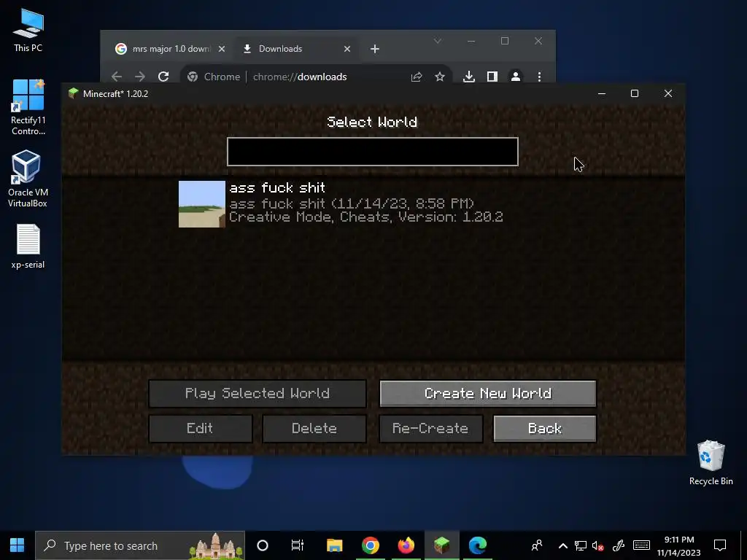Select world entry titled first line
Image resolution: width=747 pixels, height=560 pixels.
(x=277, y=187)
